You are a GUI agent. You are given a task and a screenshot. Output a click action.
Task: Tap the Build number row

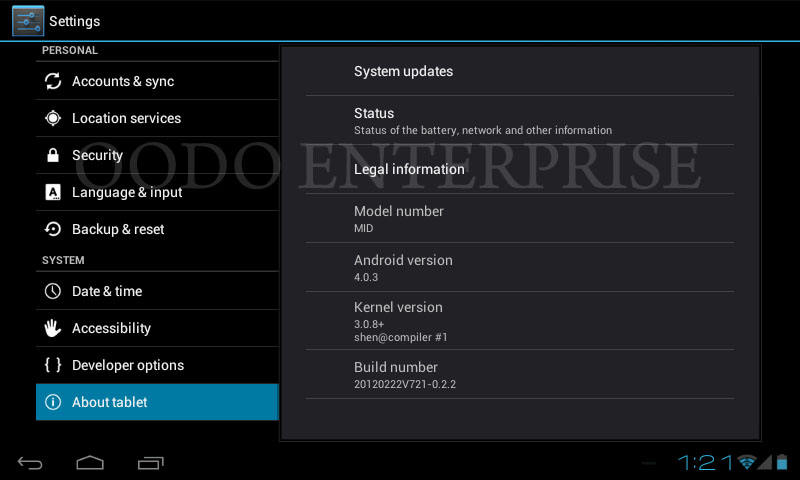pyautogui.click(x=520, y=374)
